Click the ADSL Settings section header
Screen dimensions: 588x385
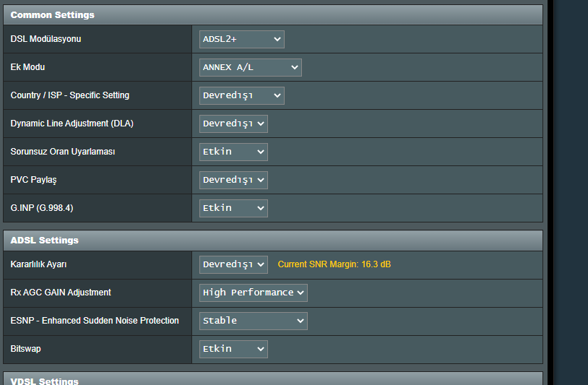click(x=45, y=240)
